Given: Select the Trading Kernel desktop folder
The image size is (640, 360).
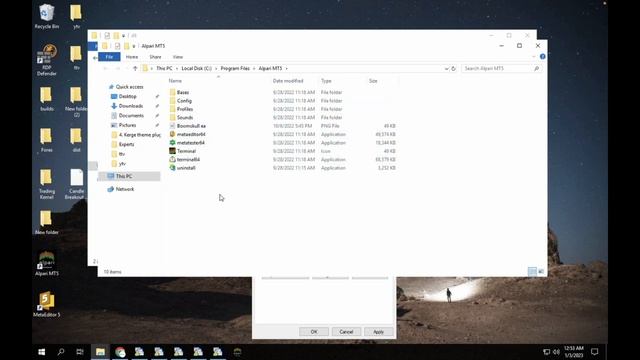Looking at the screenshot, I should [47, 184].
